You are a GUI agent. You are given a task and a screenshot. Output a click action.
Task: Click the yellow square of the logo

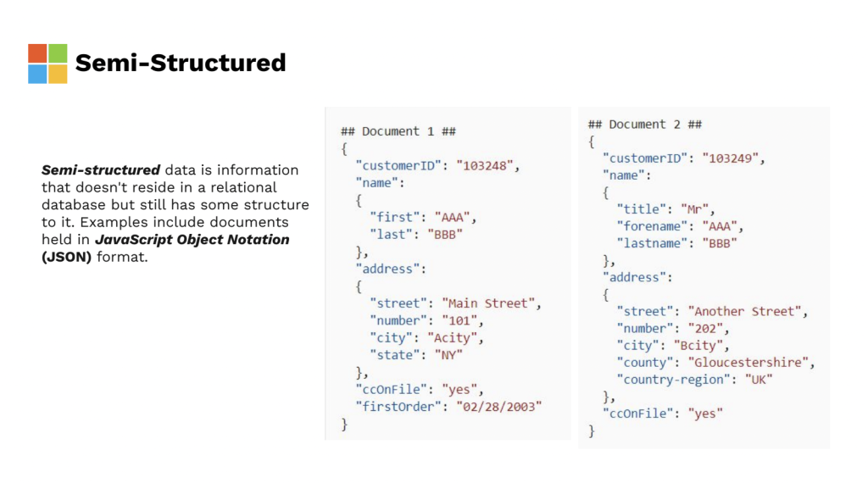[x=58, y=74]
